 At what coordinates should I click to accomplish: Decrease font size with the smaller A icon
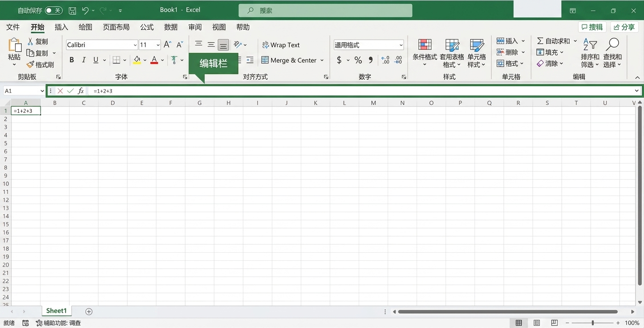[179, 45]
